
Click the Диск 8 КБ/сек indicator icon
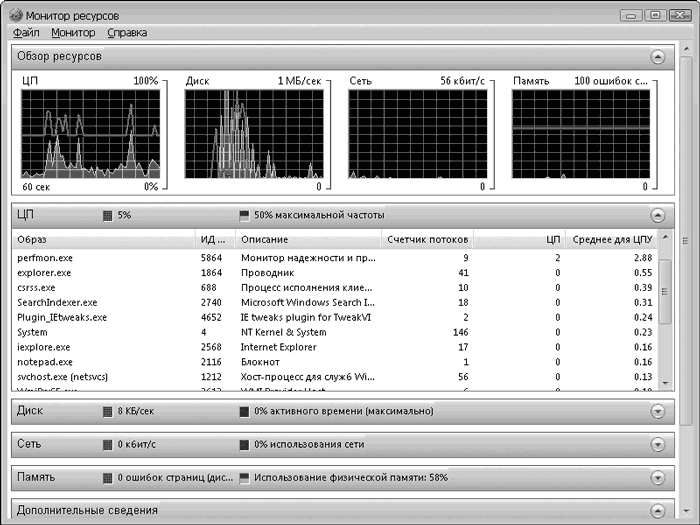point(108,411)
